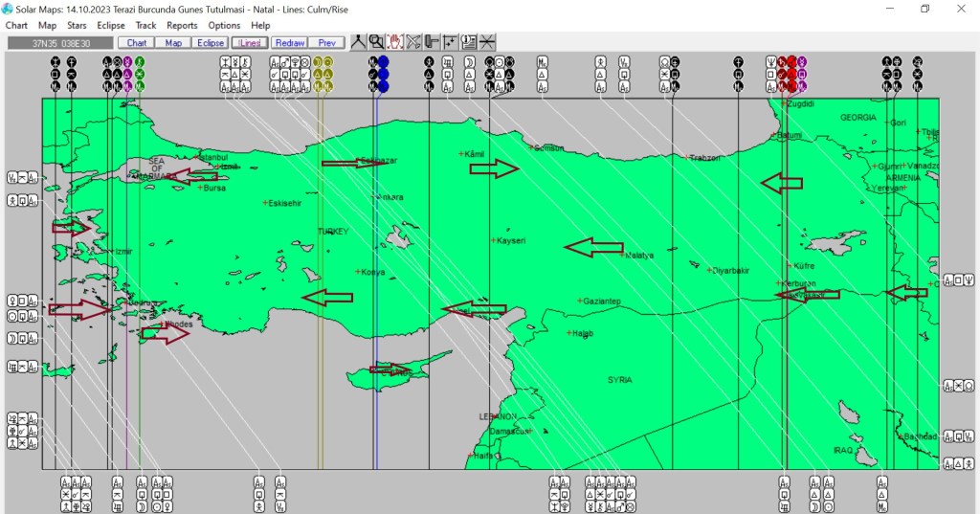Activate the magnifier zoom tool
The width and height of the screenshot is (980, 514).
376,42
